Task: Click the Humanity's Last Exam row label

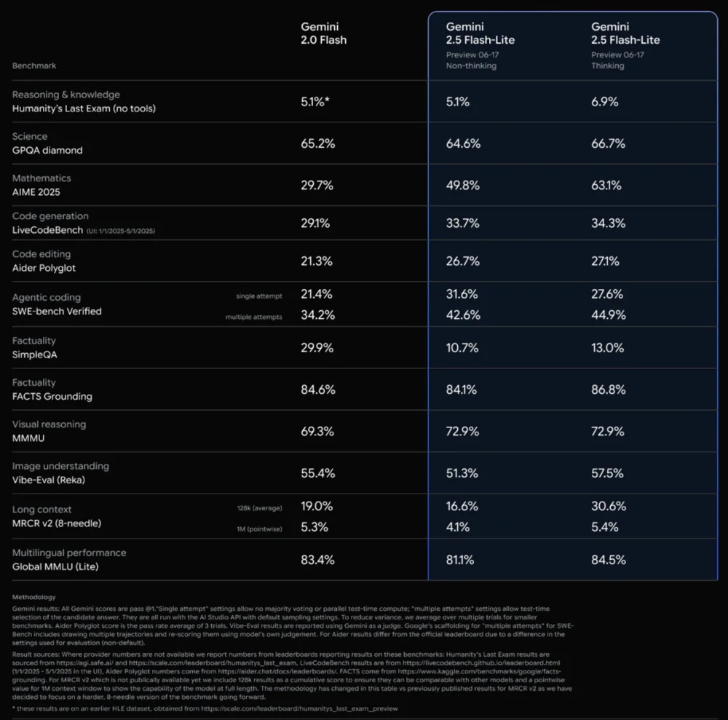Action: tap(84, 108)
